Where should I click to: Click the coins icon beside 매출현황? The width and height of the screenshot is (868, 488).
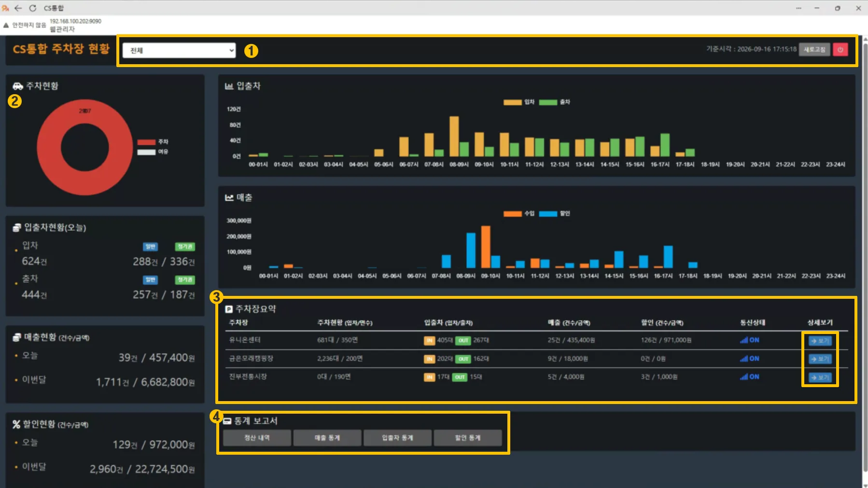tap(17, 337)
